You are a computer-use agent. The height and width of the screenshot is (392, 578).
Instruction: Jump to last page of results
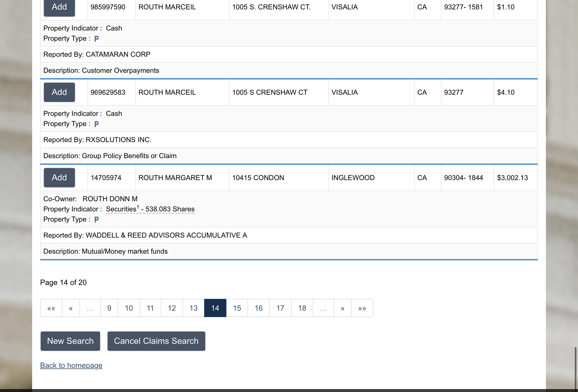click(362, 308)
